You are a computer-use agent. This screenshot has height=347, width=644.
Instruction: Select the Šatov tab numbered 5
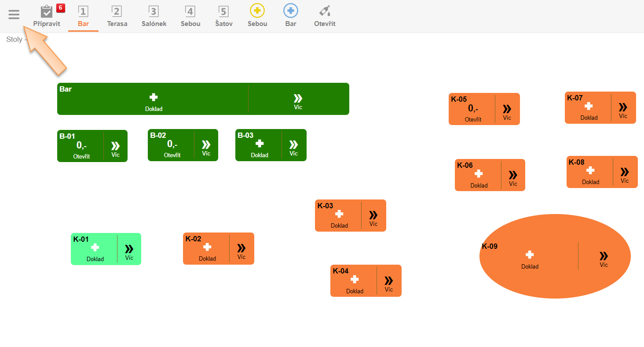[224, 16]
